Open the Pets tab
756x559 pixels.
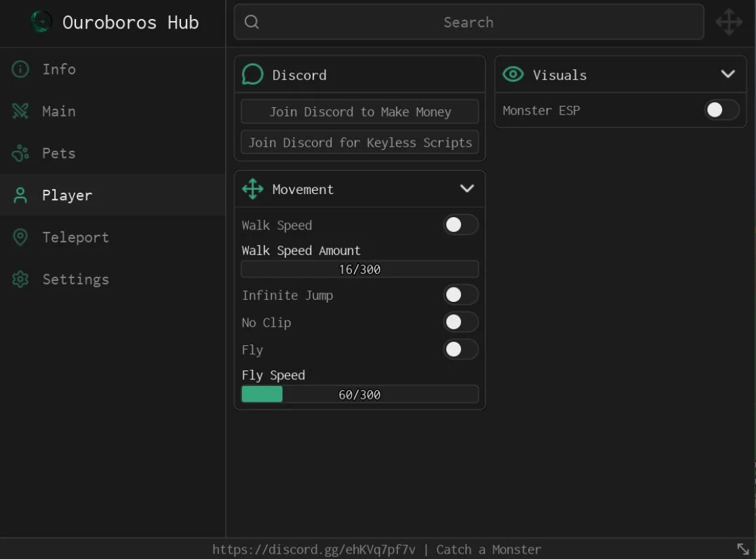(x=113, y=153)
